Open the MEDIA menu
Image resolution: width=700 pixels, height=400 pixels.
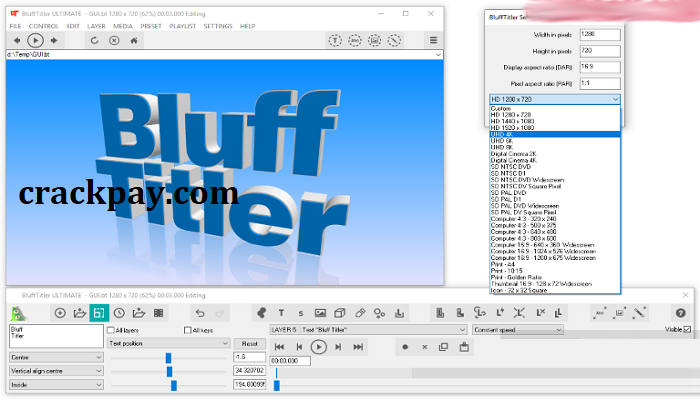tap(123, 26)
